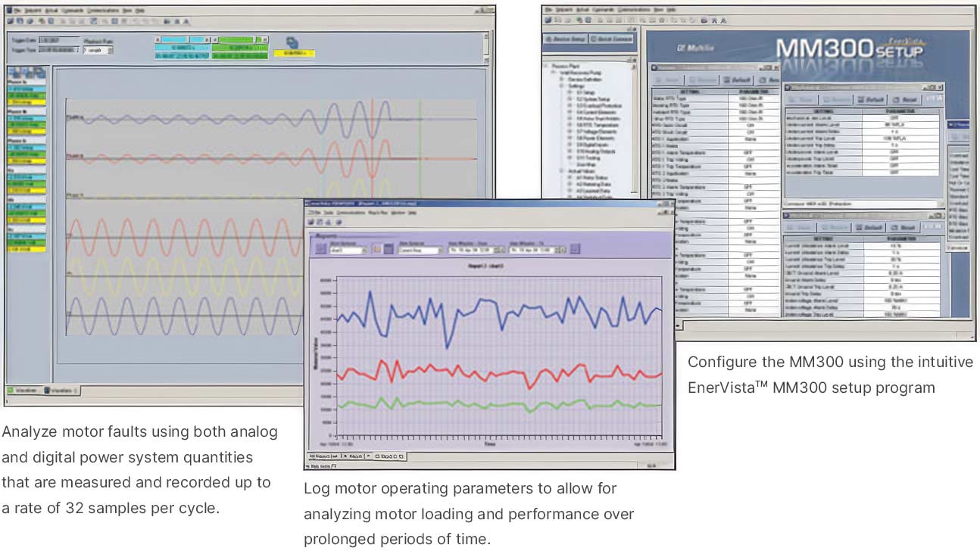
Task: Select S8 Power Elements in the tree
Action: click(595, 139)
